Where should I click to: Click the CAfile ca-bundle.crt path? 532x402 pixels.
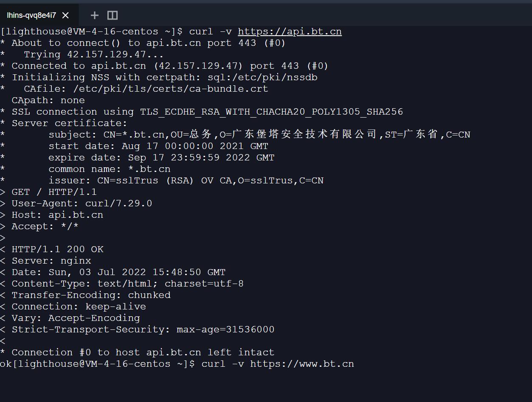(171, 89)
